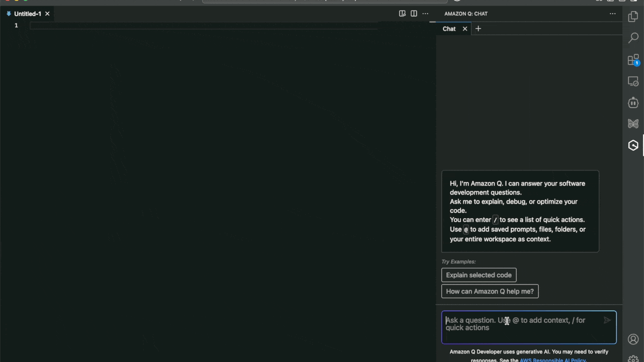
Task: Click the Explain selected code button
Action: click(479, 275)
